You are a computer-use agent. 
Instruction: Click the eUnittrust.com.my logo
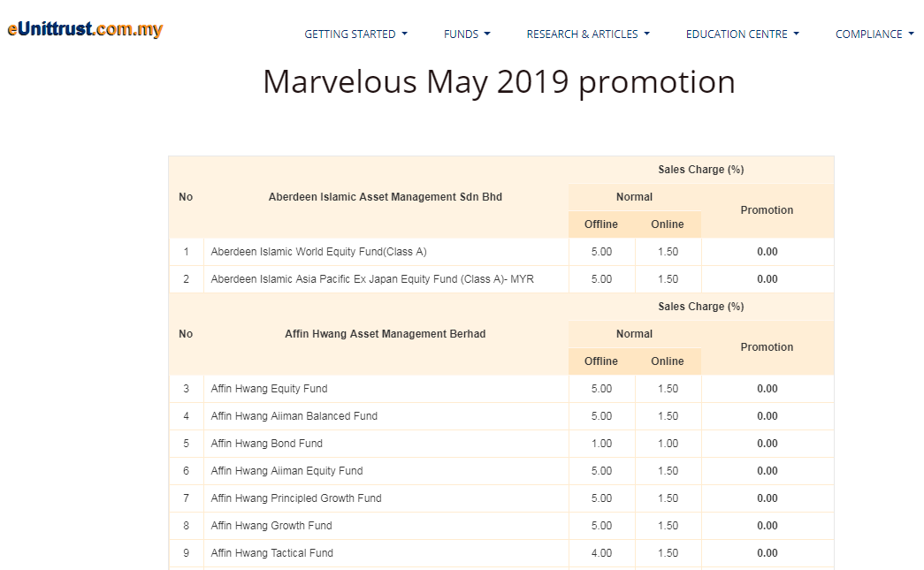(x=85, y=29)
